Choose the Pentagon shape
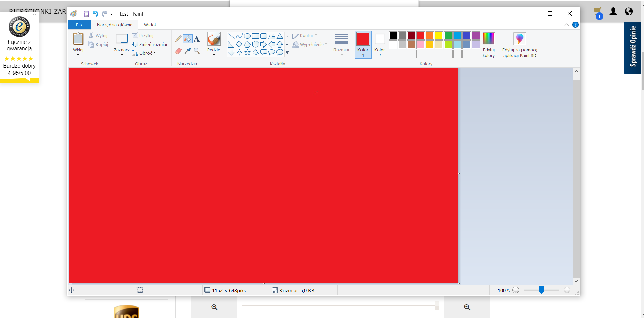This screenshot has width=644, height=318. [x=247, y=44]
